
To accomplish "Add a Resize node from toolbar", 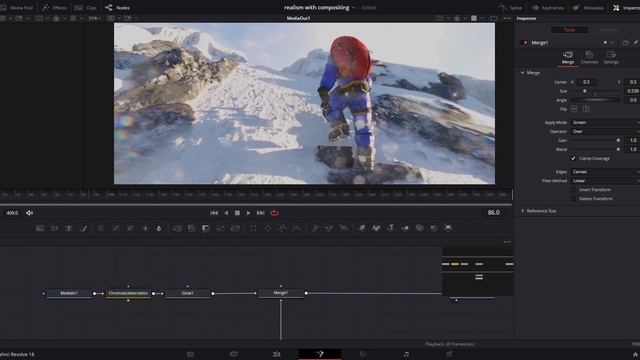I will (x=220, y=228).
